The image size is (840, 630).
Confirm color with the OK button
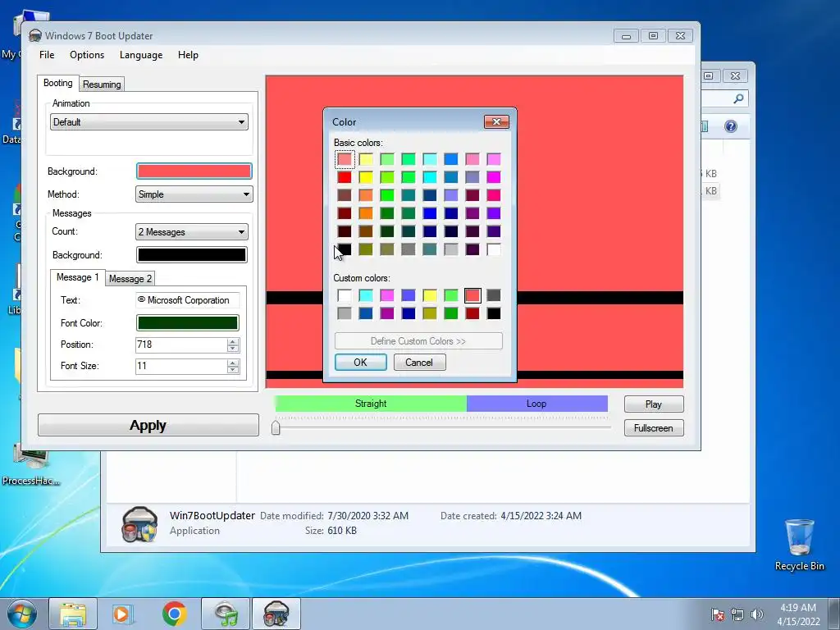coord(361,362)
